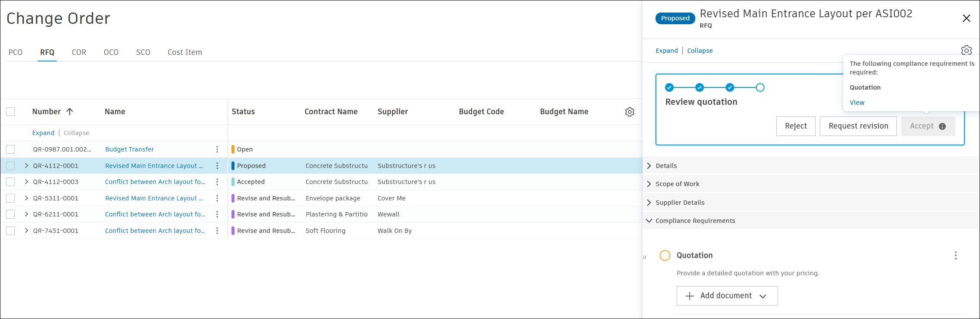Open the Quotation requirement kebab menu
Image resolution: width=980 pixels, height=319 pixels.
(955, 255)
